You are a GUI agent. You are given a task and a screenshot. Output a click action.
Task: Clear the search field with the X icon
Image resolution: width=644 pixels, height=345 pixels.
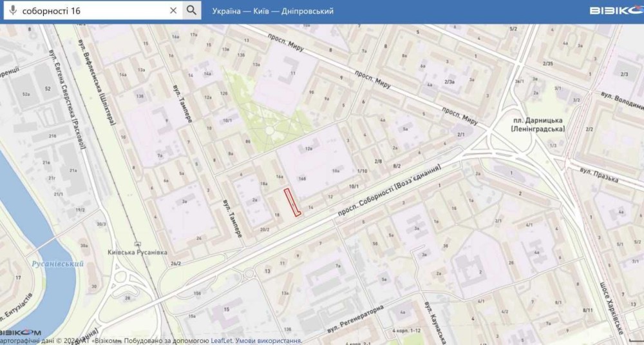coord(173,10)
